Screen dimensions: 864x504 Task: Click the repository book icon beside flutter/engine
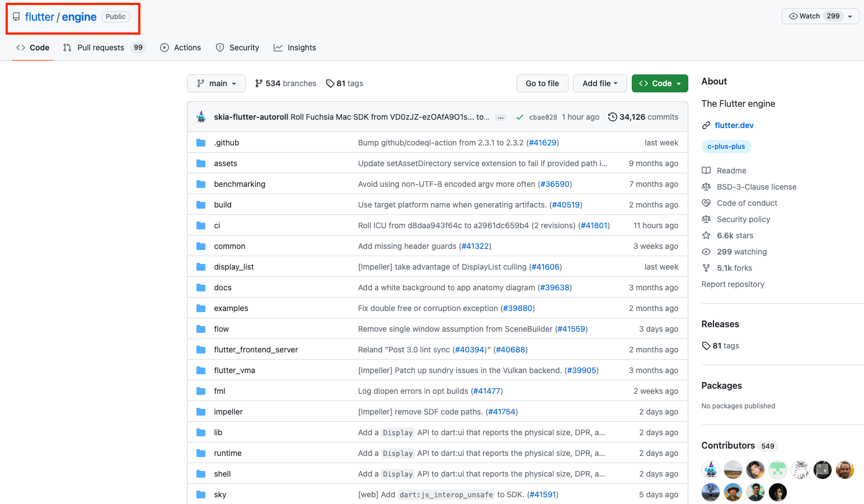coord(16,16)
